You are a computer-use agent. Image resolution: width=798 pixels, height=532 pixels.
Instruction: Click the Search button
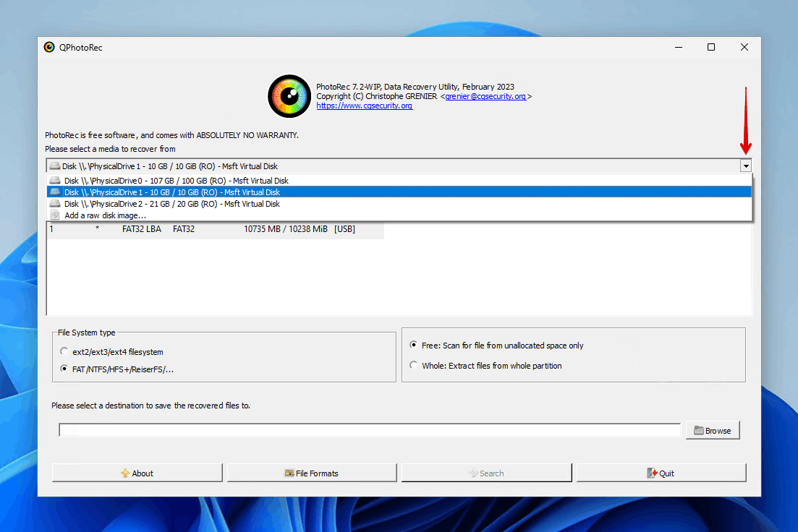486,473
